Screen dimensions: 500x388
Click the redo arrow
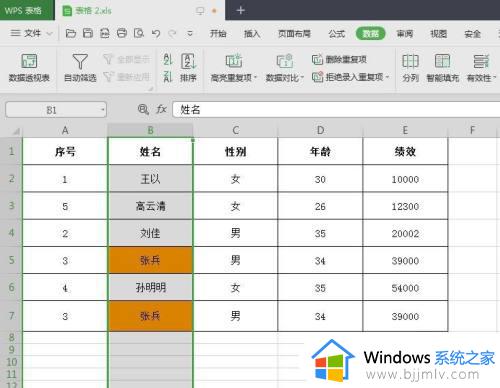(172, 33)
